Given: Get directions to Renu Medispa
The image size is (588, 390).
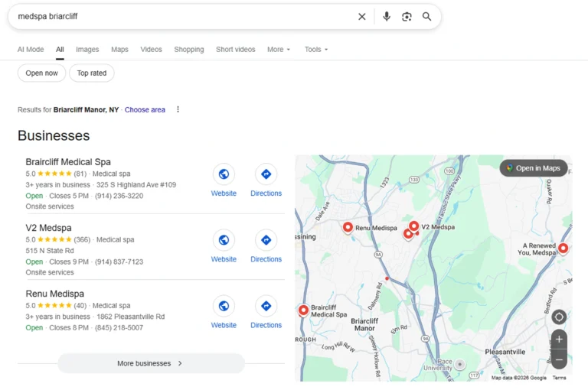Looking at the screenshot, I should coord(266,306).
